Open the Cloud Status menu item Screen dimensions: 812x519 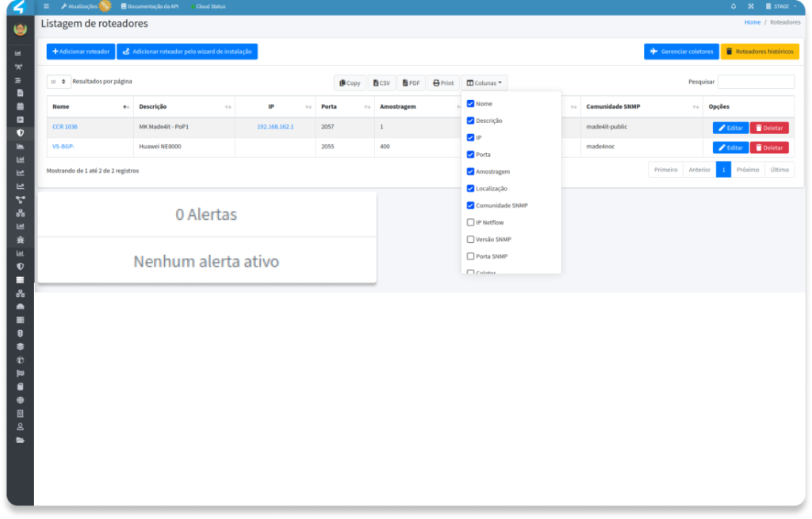210,6
